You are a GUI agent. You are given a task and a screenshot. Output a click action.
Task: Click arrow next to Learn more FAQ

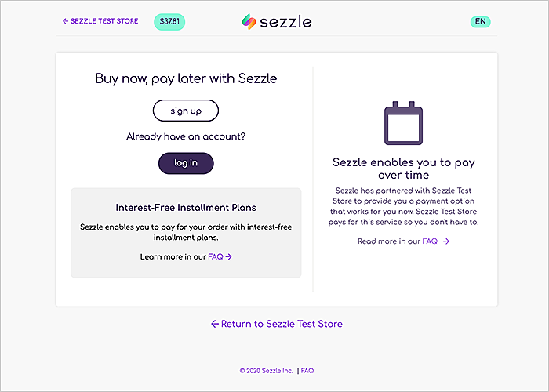pos(229,257)
